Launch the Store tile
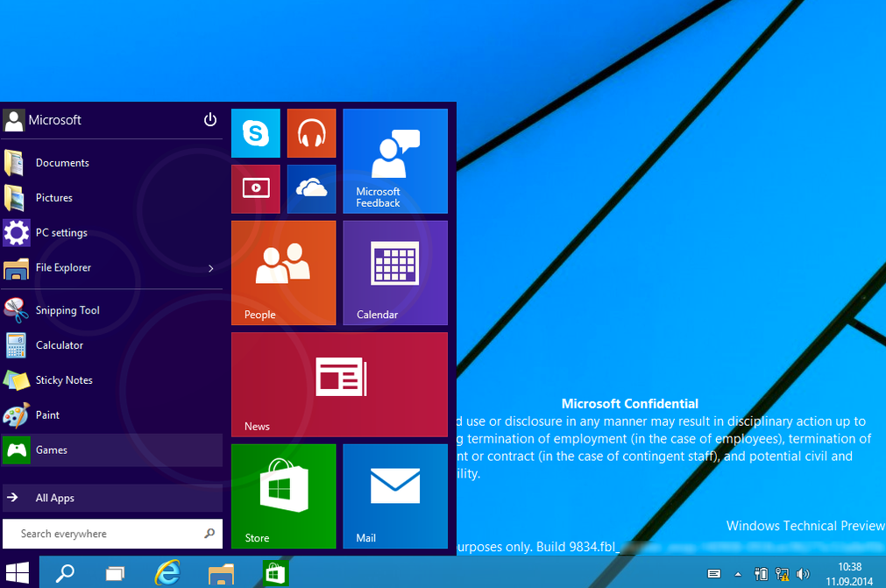886x588 pixels. (283, 495)
